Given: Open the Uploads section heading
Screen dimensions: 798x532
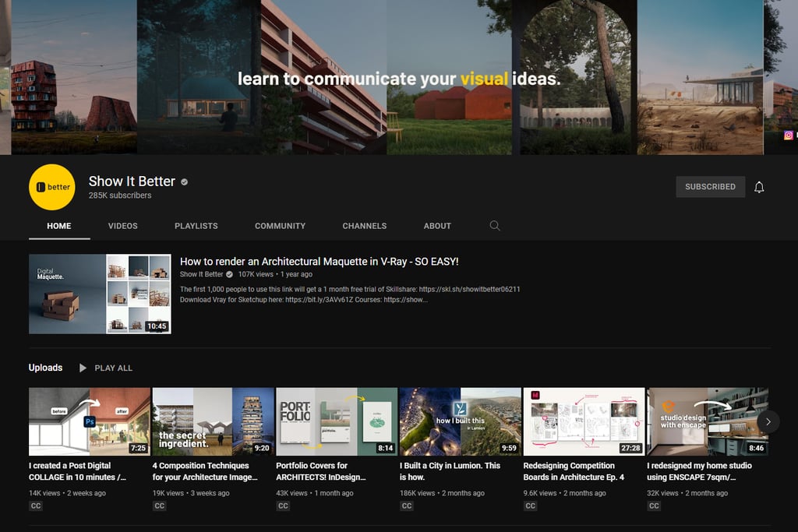Looking at the screenshot, I should 45,368.
